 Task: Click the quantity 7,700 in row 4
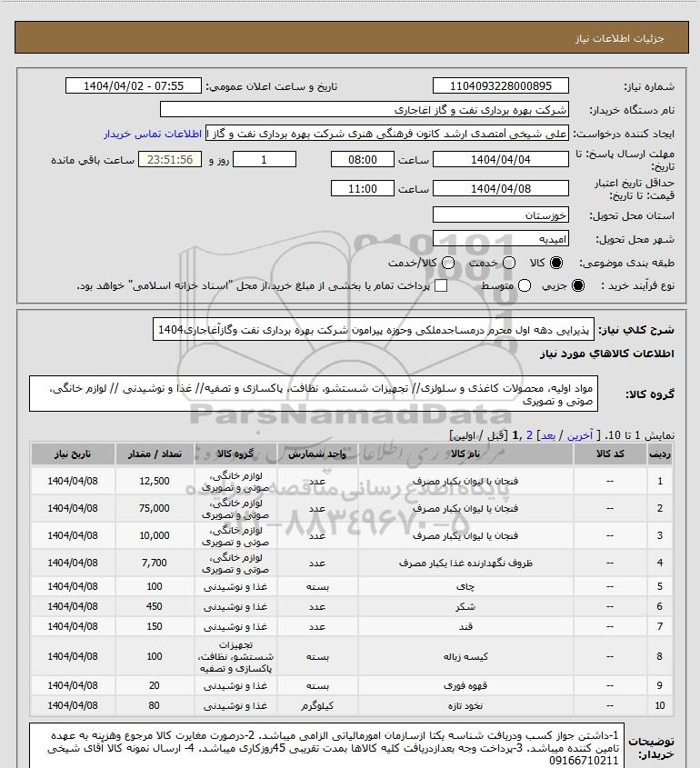point(155,564)
